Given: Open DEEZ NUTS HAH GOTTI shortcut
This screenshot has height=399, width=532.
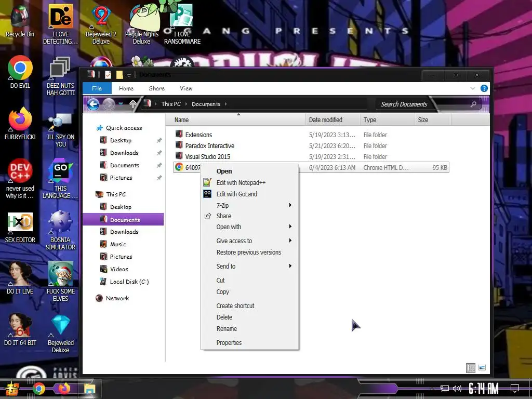Looking at the screenshot, I should (60, 76).
